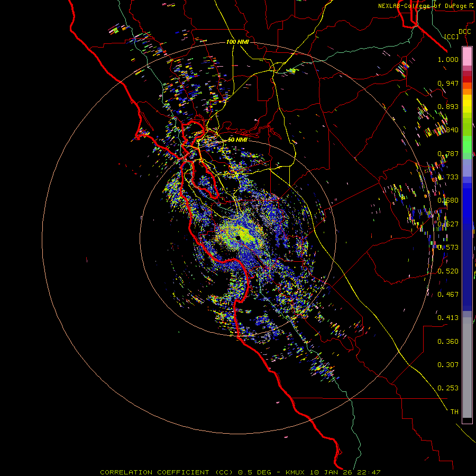Click the 1.000 value on the color scale
Viewport: 476px width, 476px height.
448,59
